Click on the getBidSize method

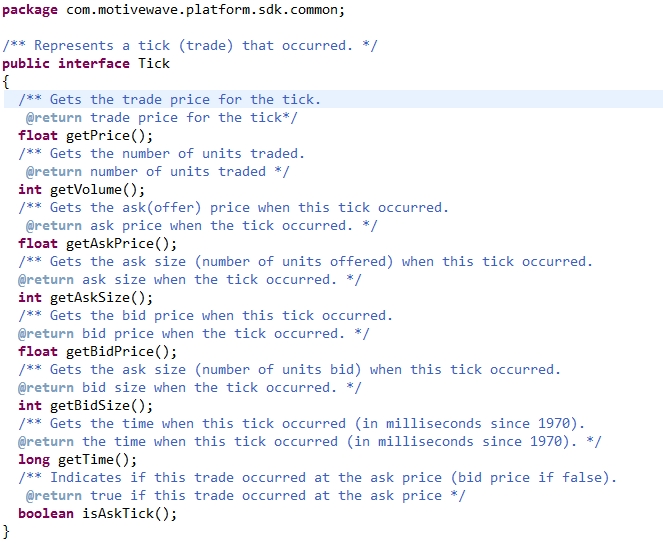[98, 405]
